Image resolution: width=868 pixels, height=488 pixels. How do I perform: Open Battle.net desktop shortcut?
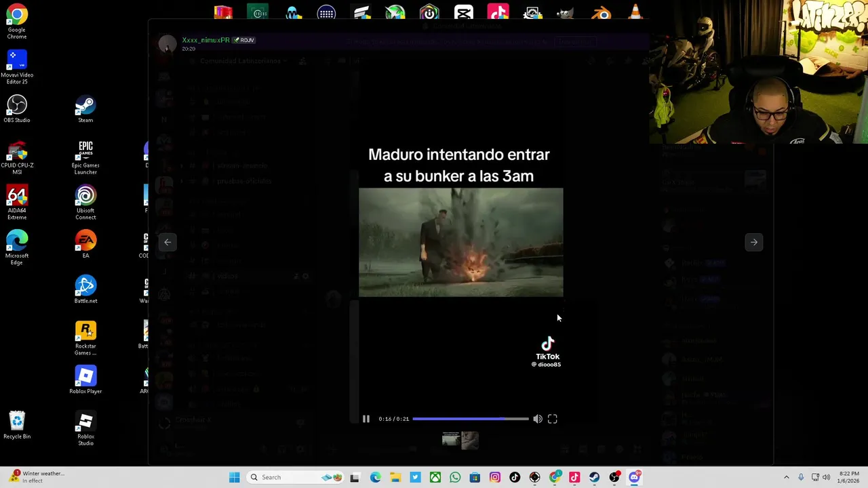coord(85,289)
